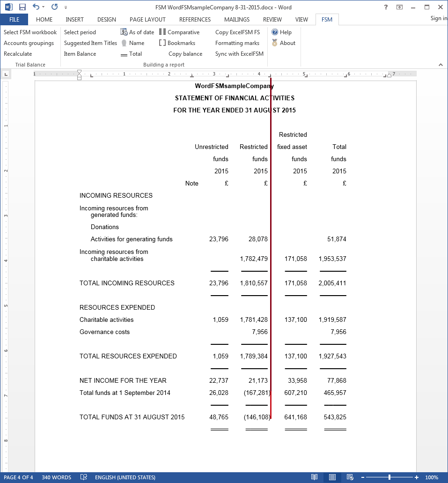
Task: Click the 340 WORDS count
Action: (x=56, y=477)
